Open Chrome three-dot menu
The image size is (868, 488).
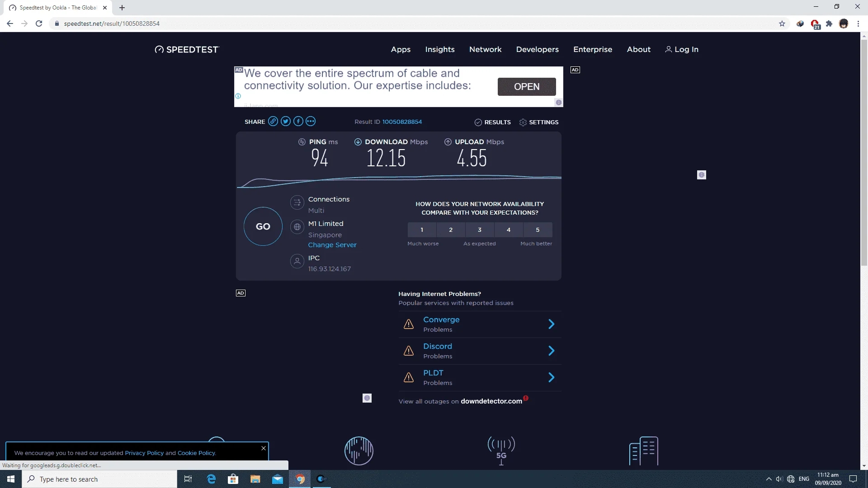coord(858,23)
